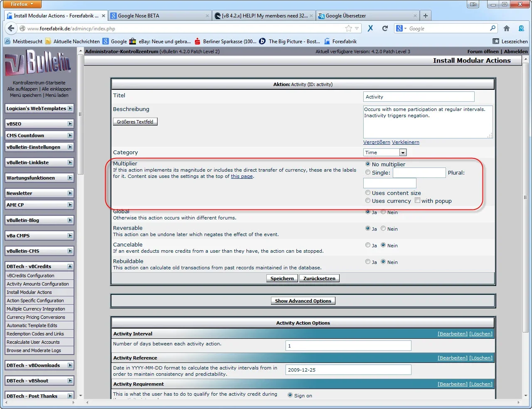Click the Google search engine selector icon

[x=401, y=28]
